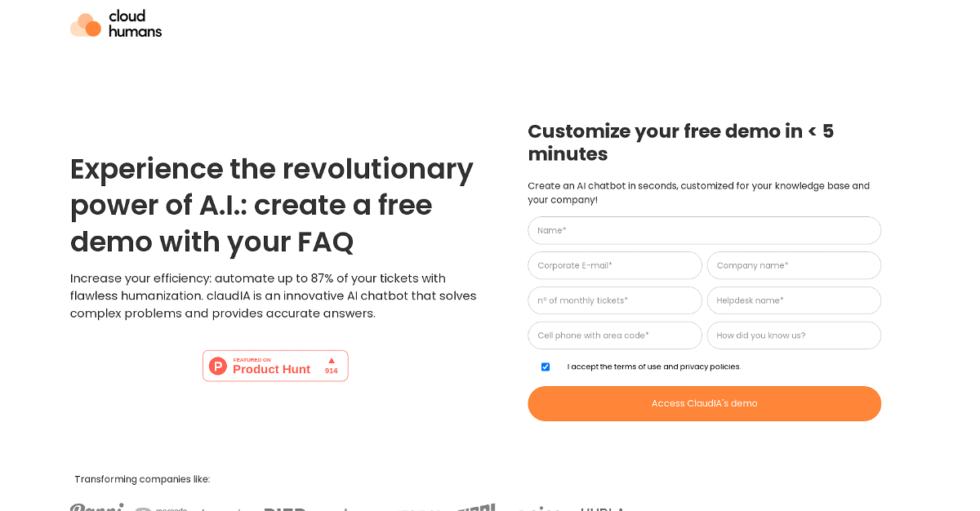980x511 pixels.
Task: Click the cloud humans wordmark
Action: [135, 24]
